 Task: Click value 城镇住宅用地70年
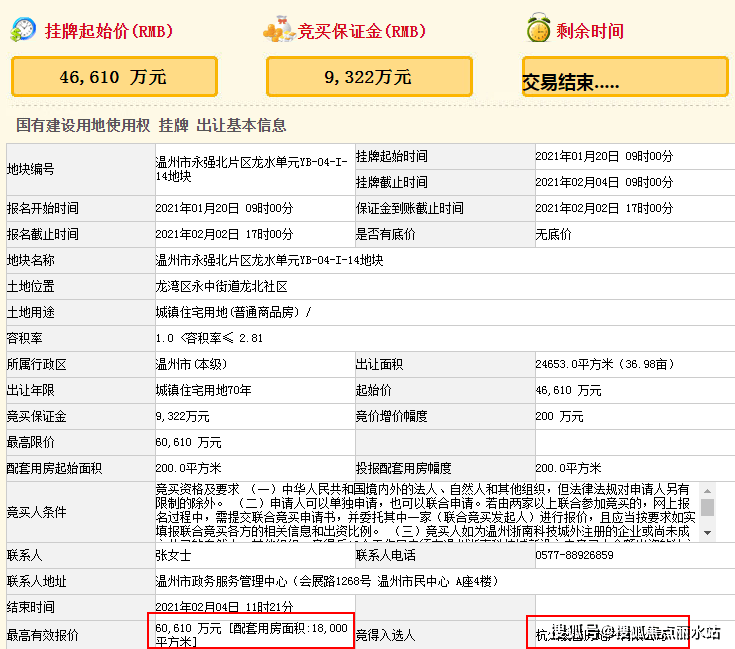coord(203,390)
